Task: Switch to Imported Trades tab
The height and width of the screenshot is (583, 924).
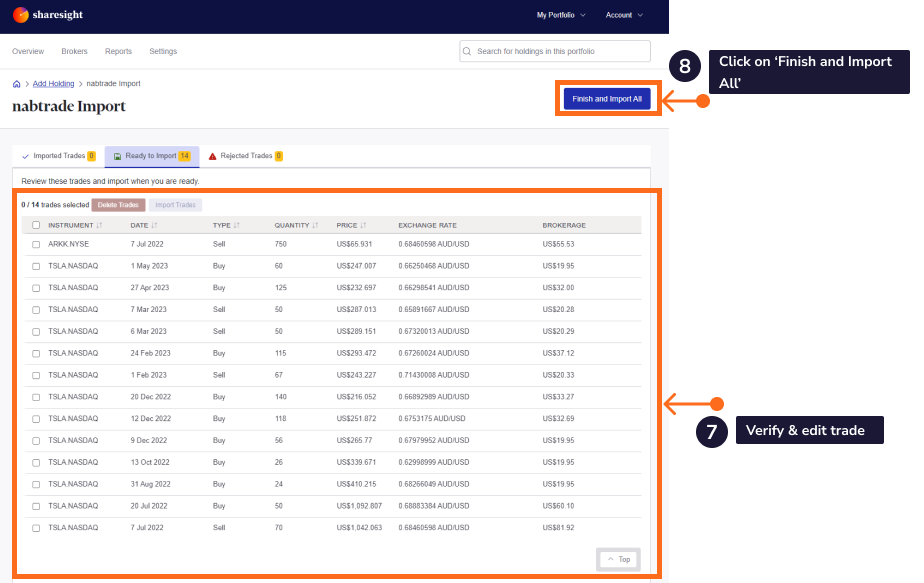Action: 58,156
